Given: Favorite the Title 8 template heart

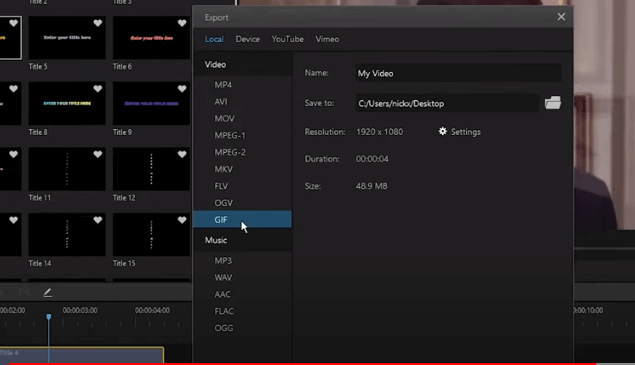Looking at the screenshot, I should pos(98,89).
